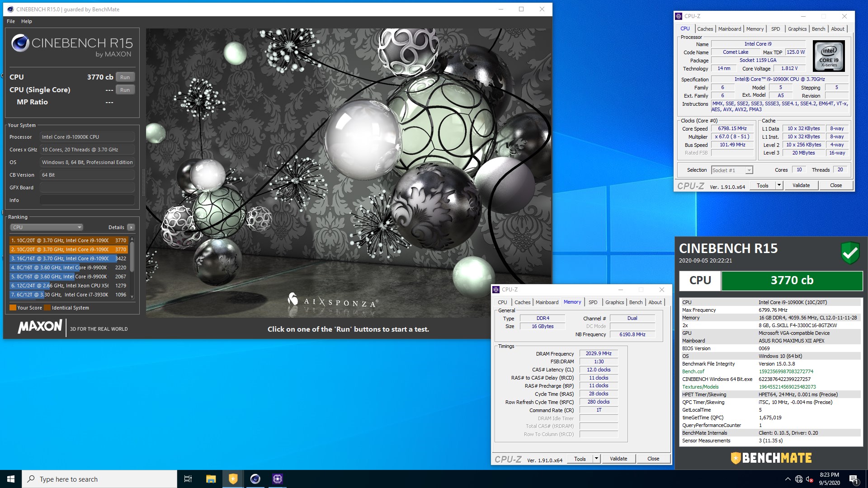Open network status tray icon

(799, 479)
